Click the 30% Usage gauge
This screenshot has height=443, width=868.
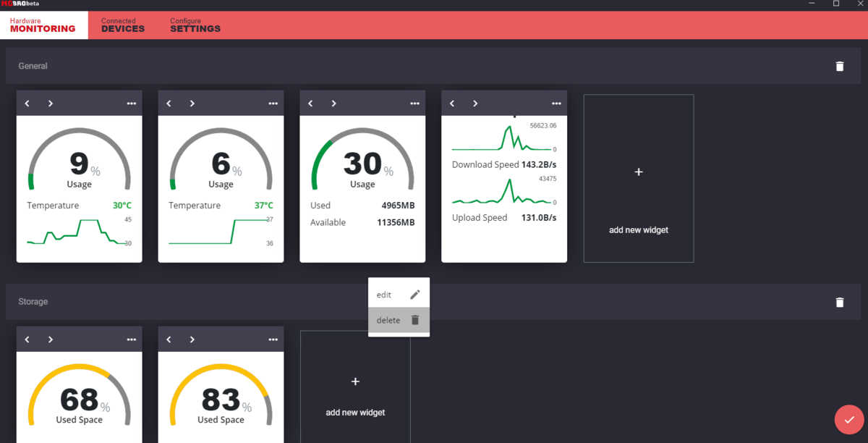tap(363, 159)
